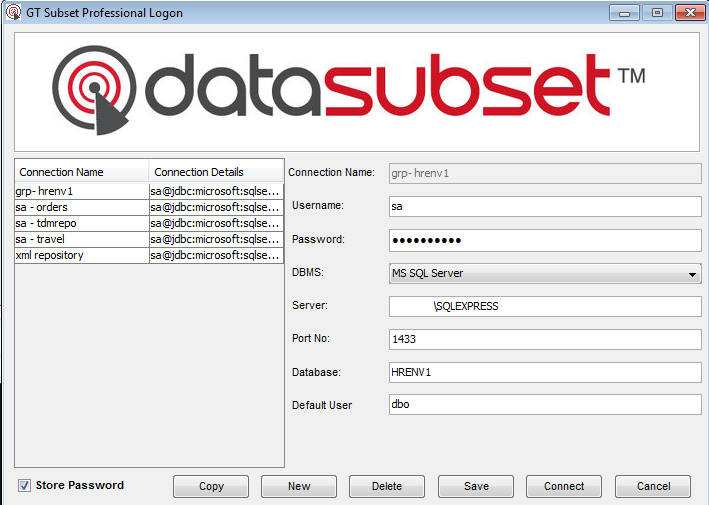Screen dimensions: 709x505
Task: Click the GT Subset title bar app icon
Action: [x=12, y=13]
